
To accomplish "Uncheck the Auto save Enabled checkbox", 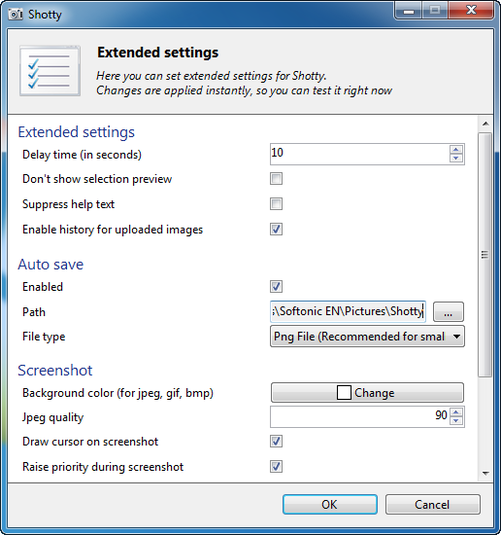I will [276, 287].
